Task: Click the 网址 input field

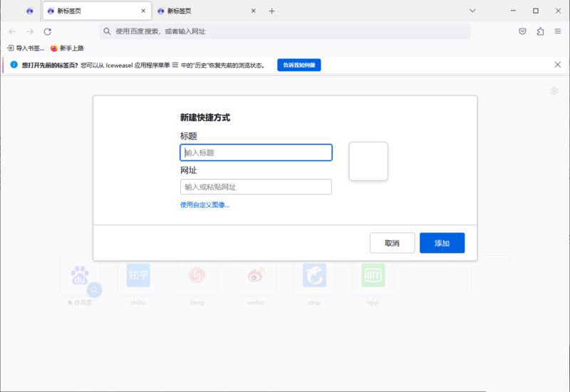Action: coord(256,187)
